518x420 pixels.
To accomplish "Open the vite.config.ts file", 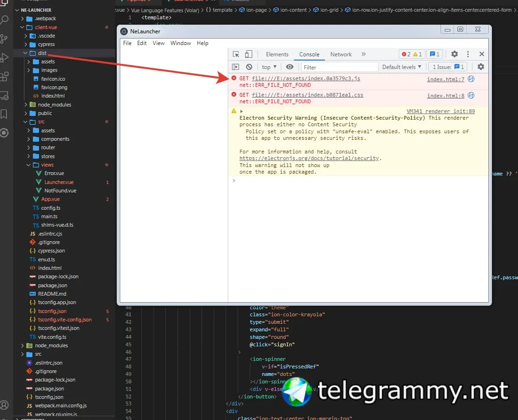I will 52,337.
